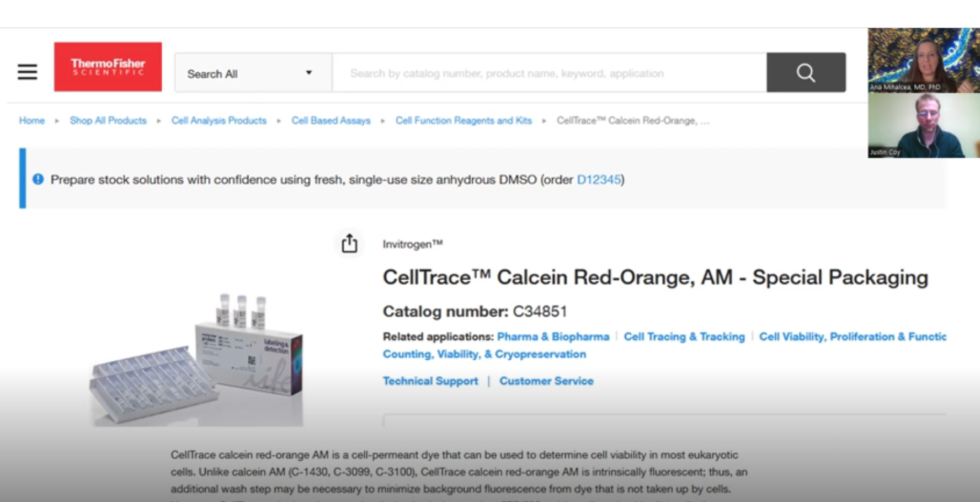Open Cell Analysis Products breadcrumb
Viewport: 980px width, 502px height.
(219, 120)
